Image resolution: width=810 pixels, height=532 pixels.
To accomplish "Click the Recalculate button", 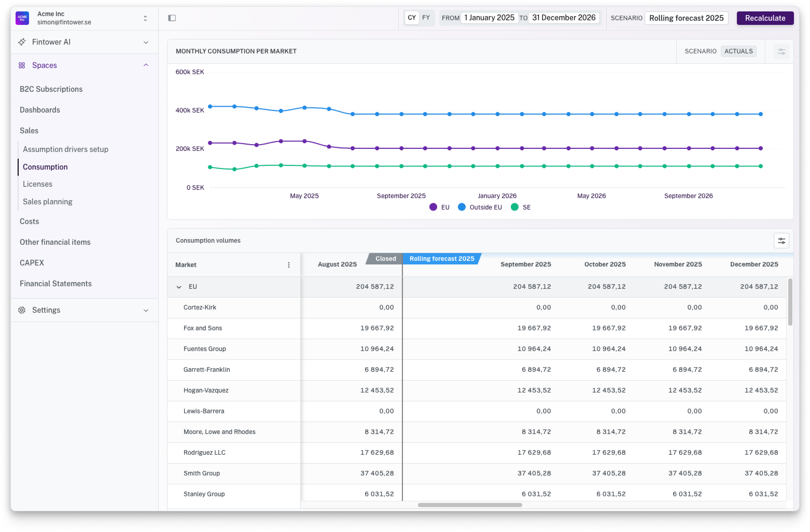I will (x=765, y=18).
